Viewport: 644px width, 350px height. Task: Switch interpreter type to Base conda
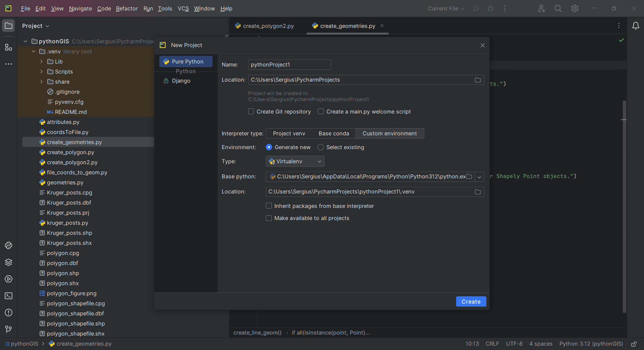(x=334, y=133)
